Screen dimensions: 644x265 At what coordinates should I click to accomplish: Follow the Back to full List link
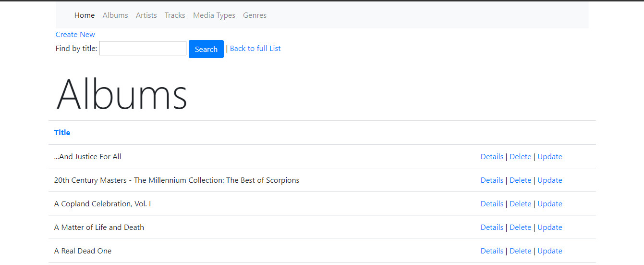point(255,49)
